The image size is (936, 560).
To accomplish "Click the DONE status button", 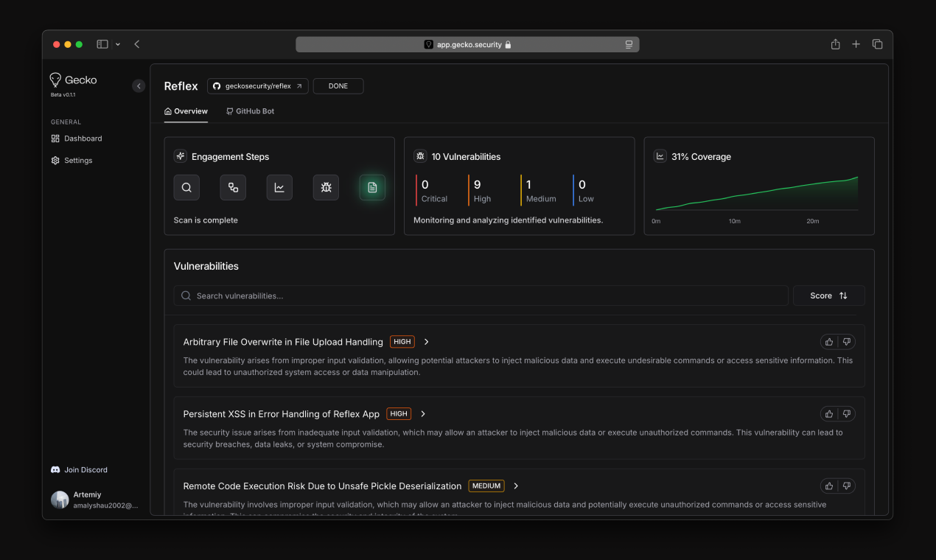I will 338,86.
